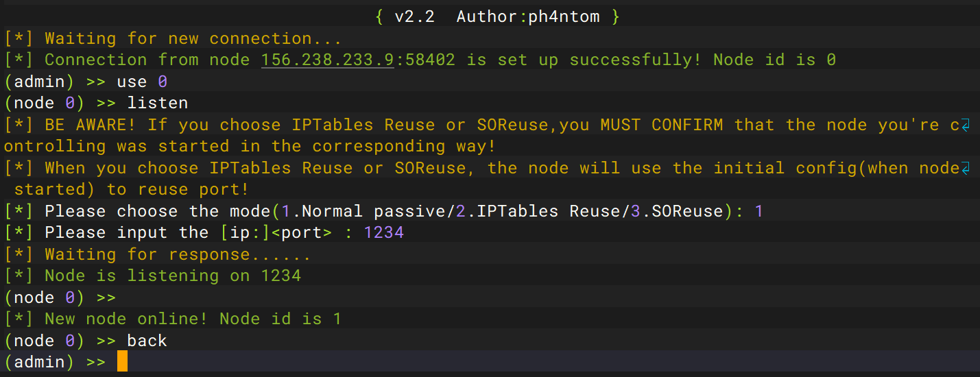980x377 pixels.
Task: Open the underlined 156.238.233.9 address link
Action: 327,60
